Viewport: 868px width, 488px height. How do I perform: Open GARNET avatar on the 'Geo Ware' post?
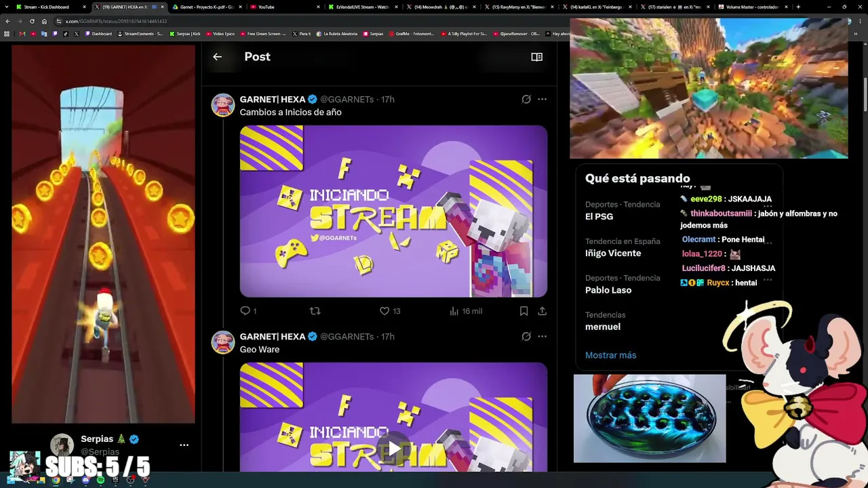[x=223, y=342]
